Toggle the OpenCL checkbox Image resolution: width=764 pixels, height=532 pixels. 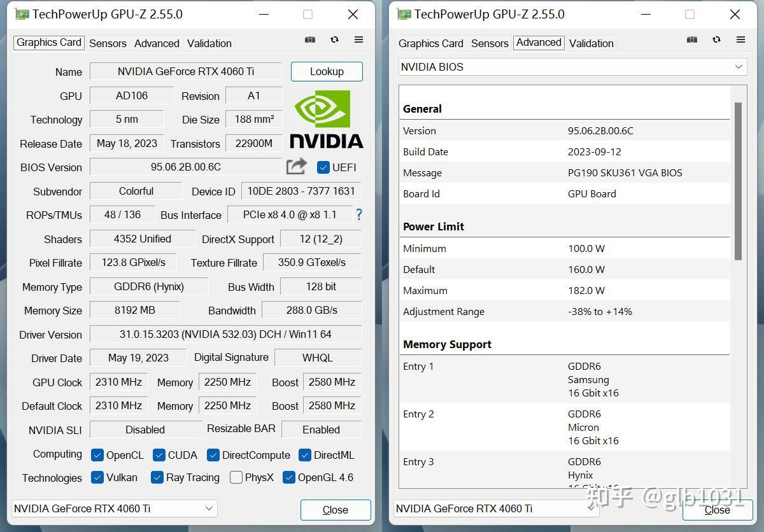coord(97,455)
